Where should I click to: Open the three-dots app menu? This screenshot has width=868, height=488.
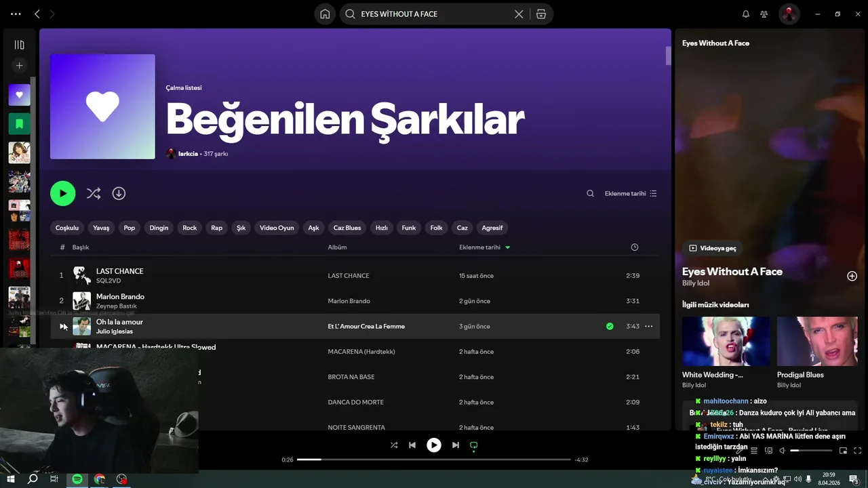[x=16, y=14]
